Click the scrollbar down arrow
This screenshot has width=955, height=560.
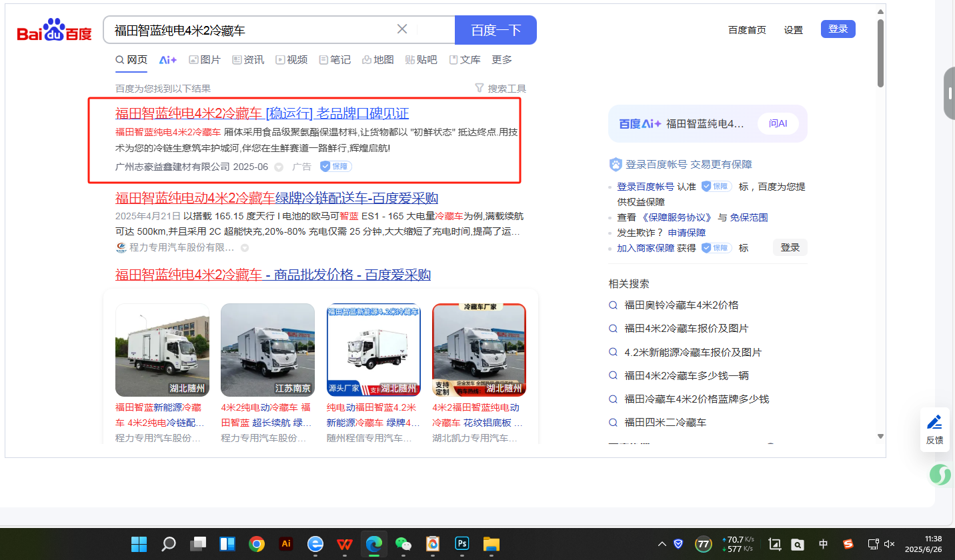[x=880, y=436]
